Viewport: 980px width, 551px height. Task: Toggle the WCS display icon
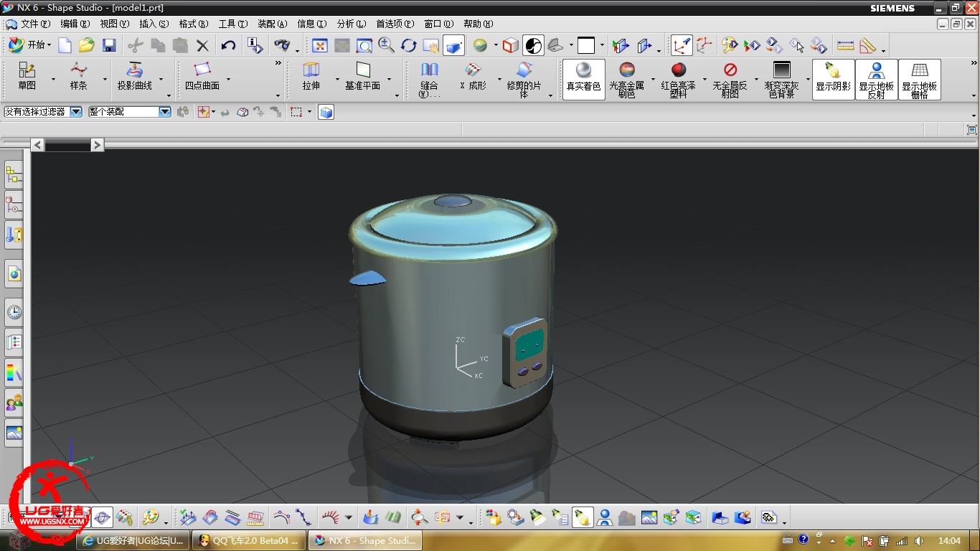coord(682,46)
